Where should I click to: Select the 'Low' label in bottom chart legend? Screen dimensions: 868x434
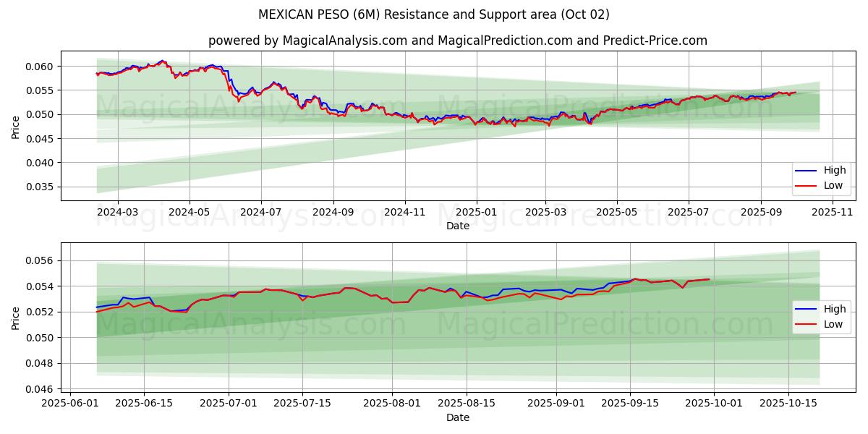(x=833, y=324)
